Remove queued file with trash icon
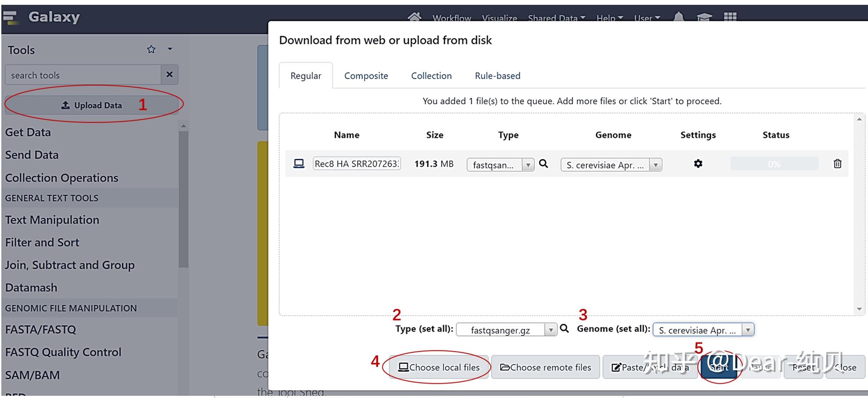Image resolution: width=868 pixels, height=398 pixels. click(837, 164)
